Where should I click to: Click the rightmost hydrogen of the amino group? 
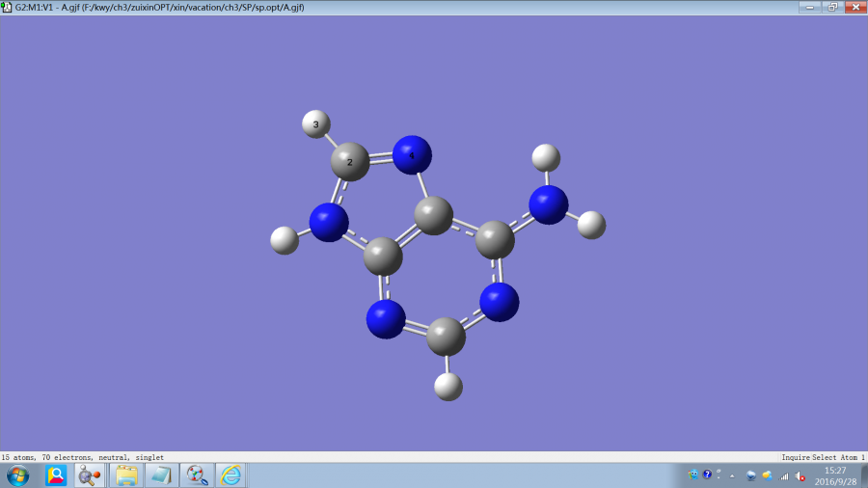point(591,225)
